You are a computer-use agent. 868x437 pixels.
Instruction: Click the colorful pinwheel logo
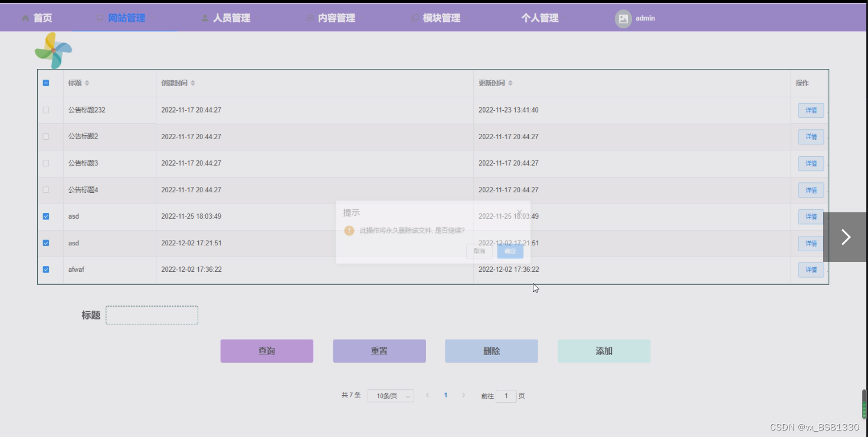pyautogui.click(x=53, y=51)
